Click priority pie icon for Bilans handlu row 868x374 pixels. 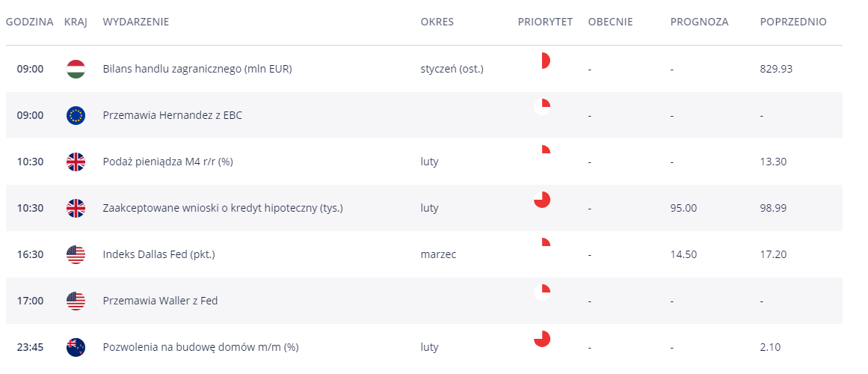[x=542, y=61]
